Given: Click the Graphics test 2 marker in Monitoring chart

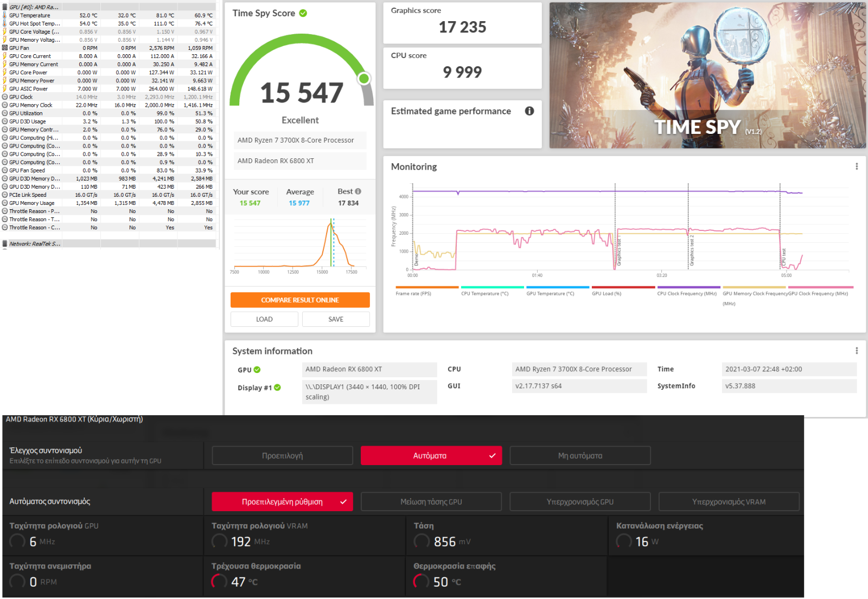Looking at the screenshot, I should [x=692, y=250].
